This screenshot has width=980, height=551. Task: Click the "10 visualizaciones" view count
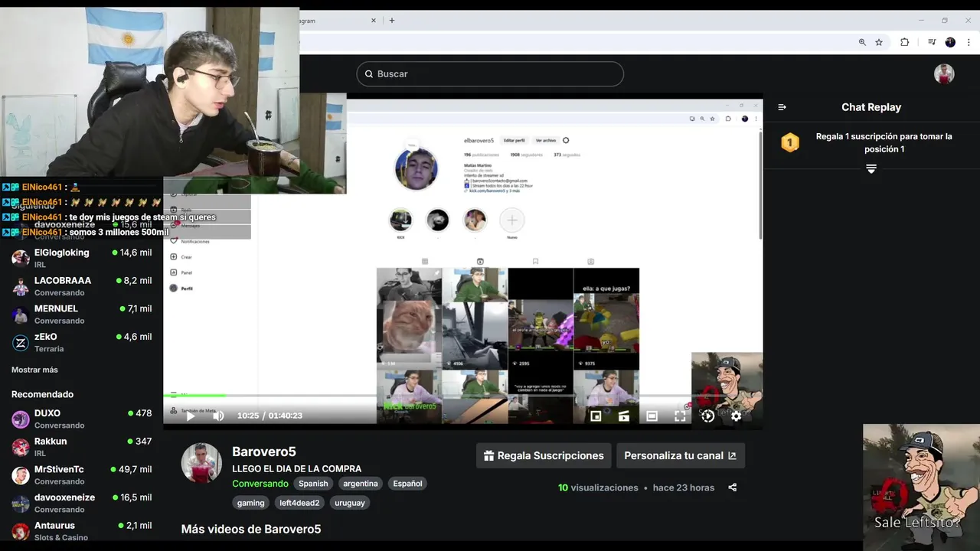click(598, 487)
